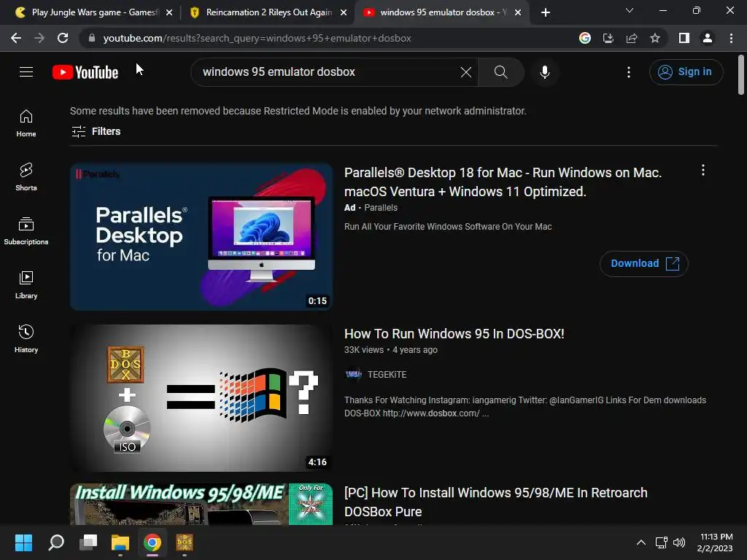This screenshot has width=747, height=560.
Task: Reload the current page
Action: (63, 38)
